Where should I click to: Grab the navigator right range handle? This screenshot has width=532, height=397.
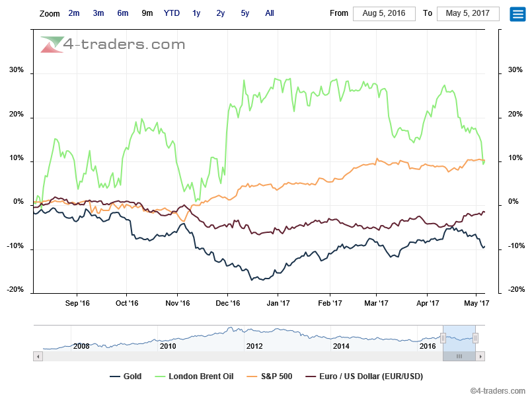tap(475, 338)
